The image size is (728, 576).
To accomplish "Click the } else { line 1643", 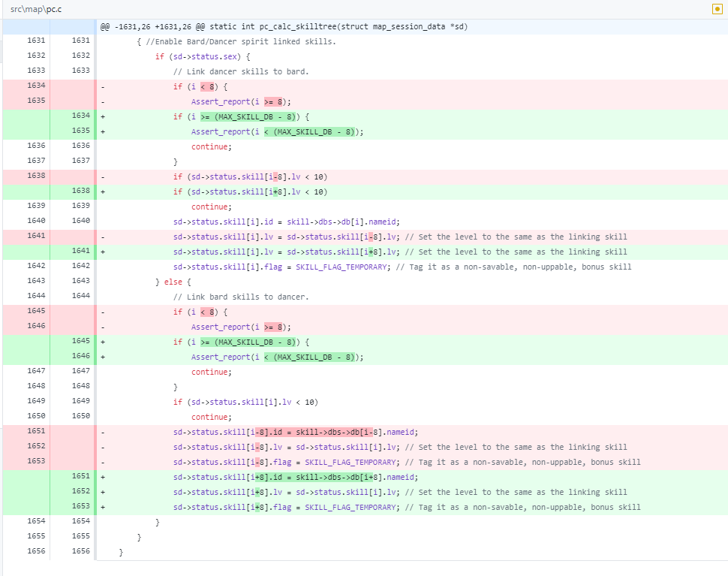I will pyautogui.click(x=174, y=282).
